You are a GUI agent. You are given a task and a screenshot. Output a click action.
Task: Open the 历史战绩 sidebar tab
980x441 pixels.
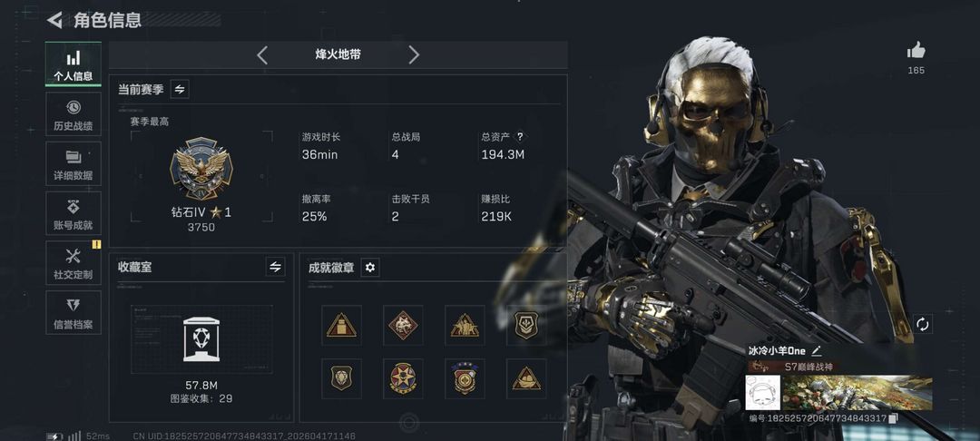point(73,114)
